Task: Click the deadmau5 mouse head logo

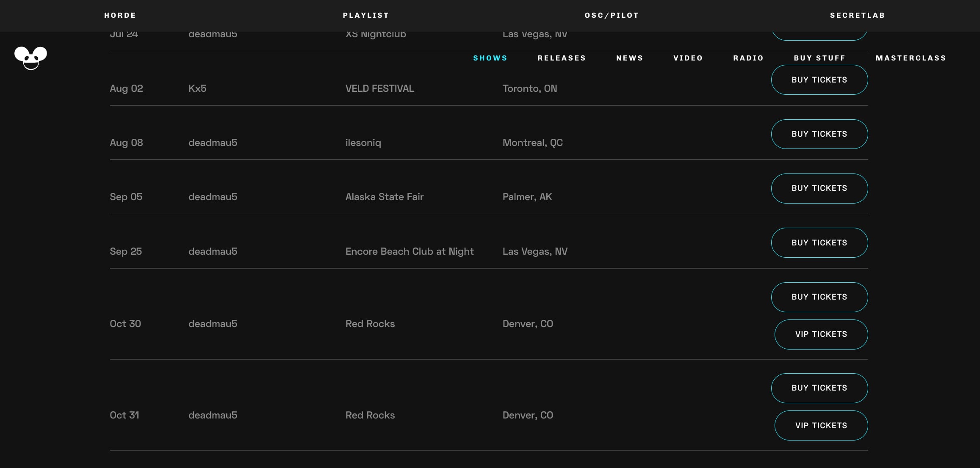Action: click(30, 58)
